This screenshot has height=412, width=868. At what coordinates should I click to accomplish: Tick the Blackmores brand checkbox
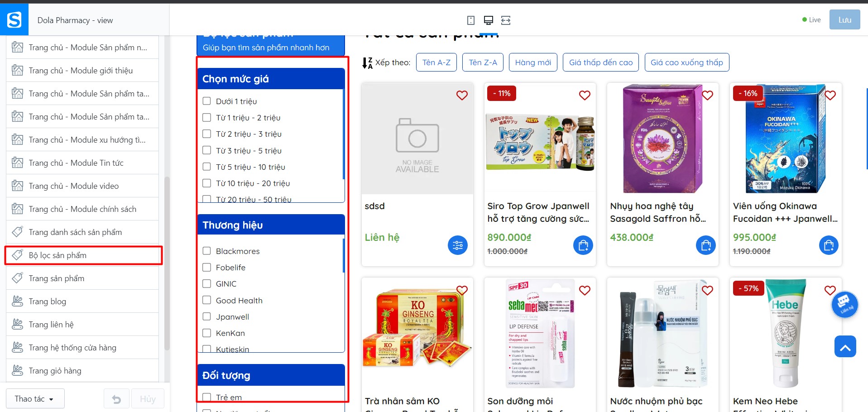(206, 251)
